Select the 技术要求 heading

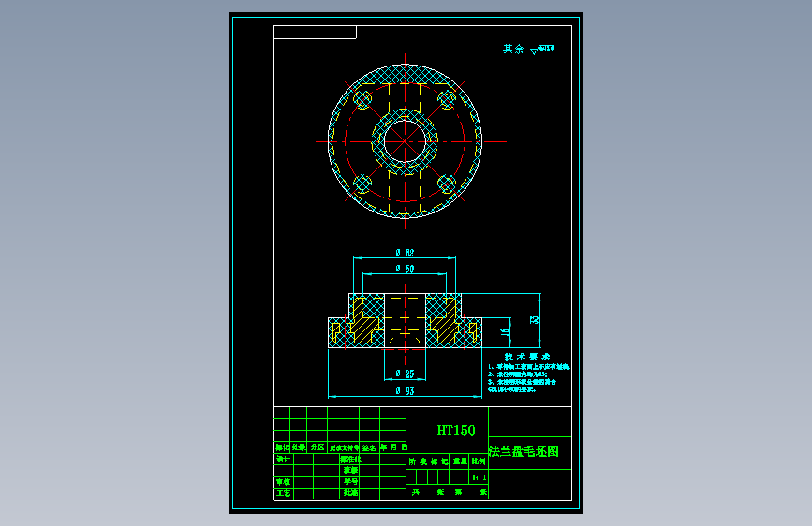(x=527, y=357)
